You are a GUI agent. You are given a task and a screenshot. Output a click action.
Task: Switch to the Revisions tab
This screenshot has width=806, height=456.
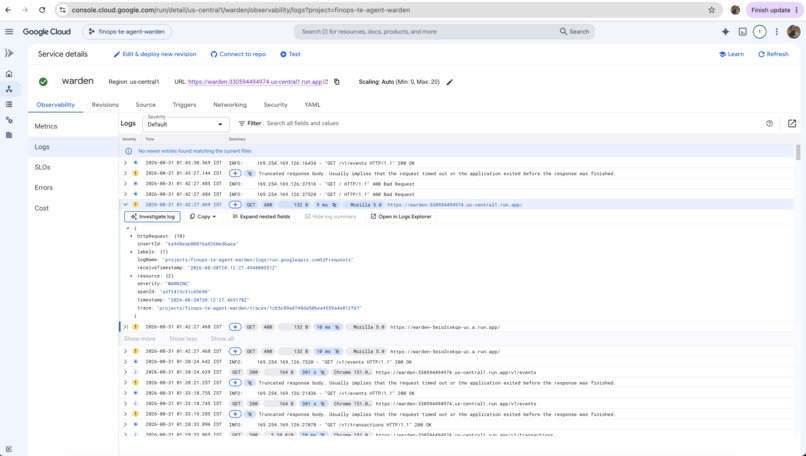105,104
